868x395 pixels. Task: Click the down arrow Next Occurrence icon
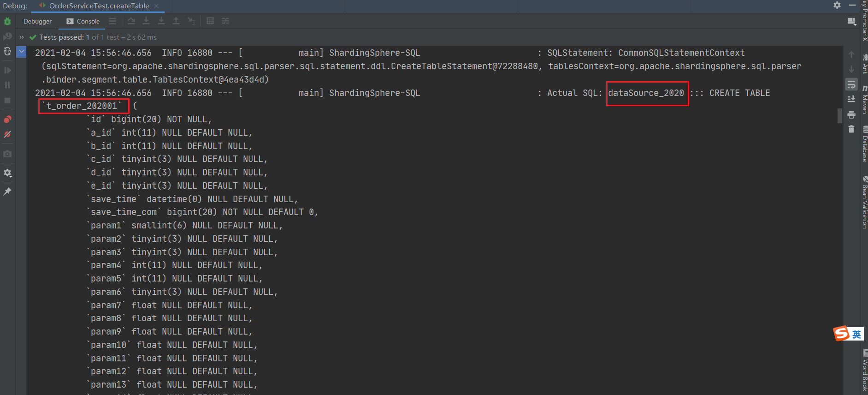pos(851,69)
